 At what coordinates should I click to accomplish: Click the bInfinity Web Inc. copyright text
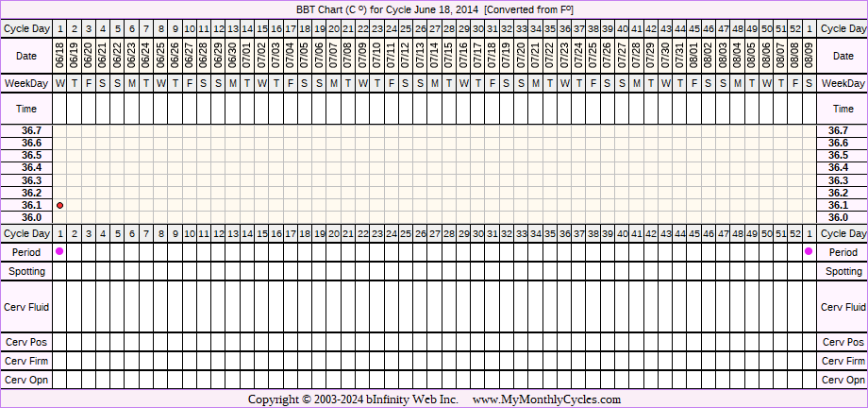353,399
